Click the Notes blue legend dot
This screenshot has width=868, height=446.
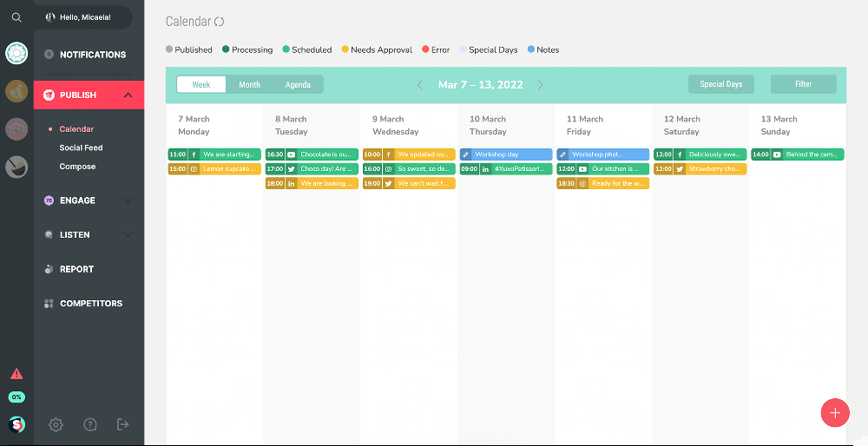[531, 50]
